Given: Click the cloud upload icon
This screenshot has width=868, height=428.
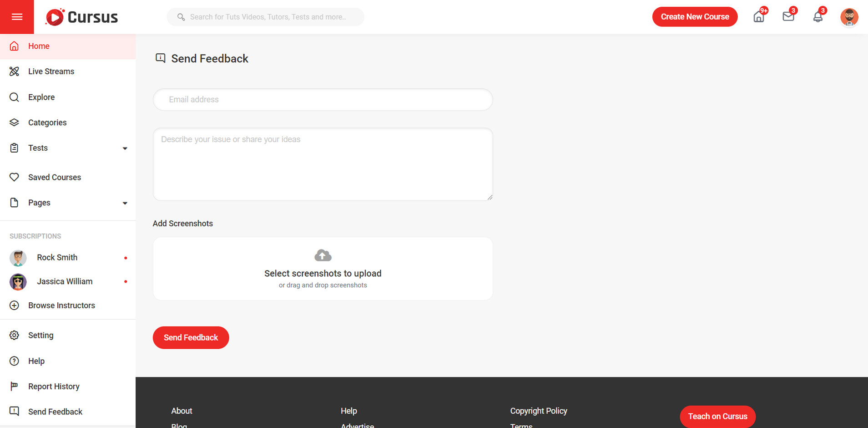Looking at the screenshot, I should click(323, 255).
